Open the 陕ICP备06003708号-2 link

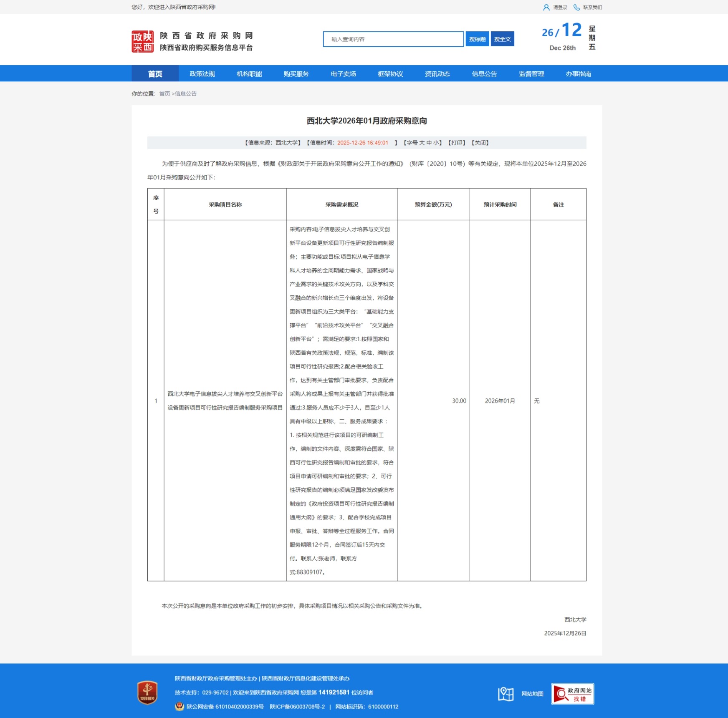click(297, 707)
